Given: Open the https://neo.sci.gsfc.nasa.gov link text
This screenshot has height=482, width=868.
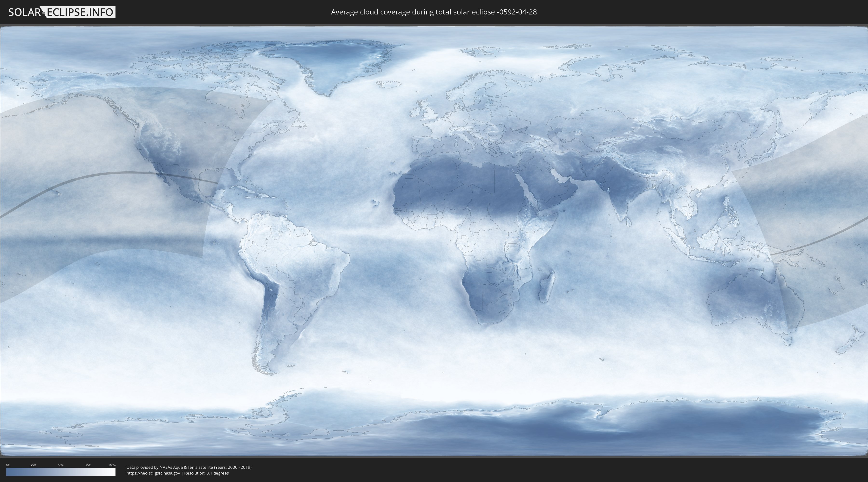Looking at the screenshot, I should click(x=153, y=473).
